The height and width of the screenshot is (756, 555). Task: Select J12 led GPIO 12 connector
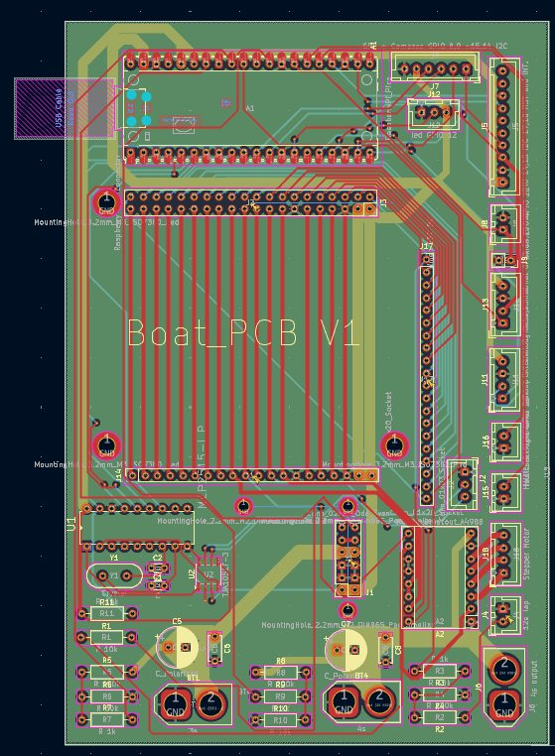[x=434, y=114]
